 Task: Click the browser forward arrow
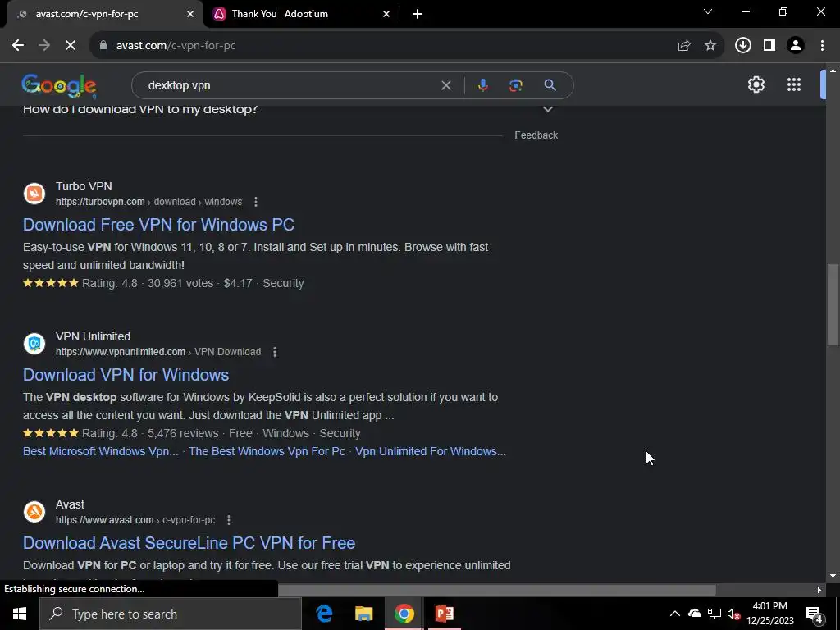point(44,46)
